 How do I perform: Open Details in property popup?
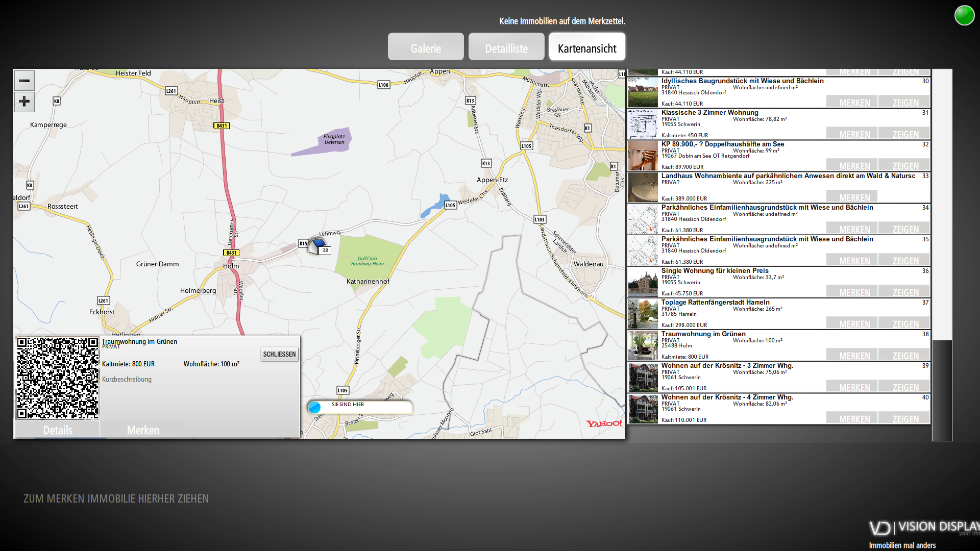58,430
